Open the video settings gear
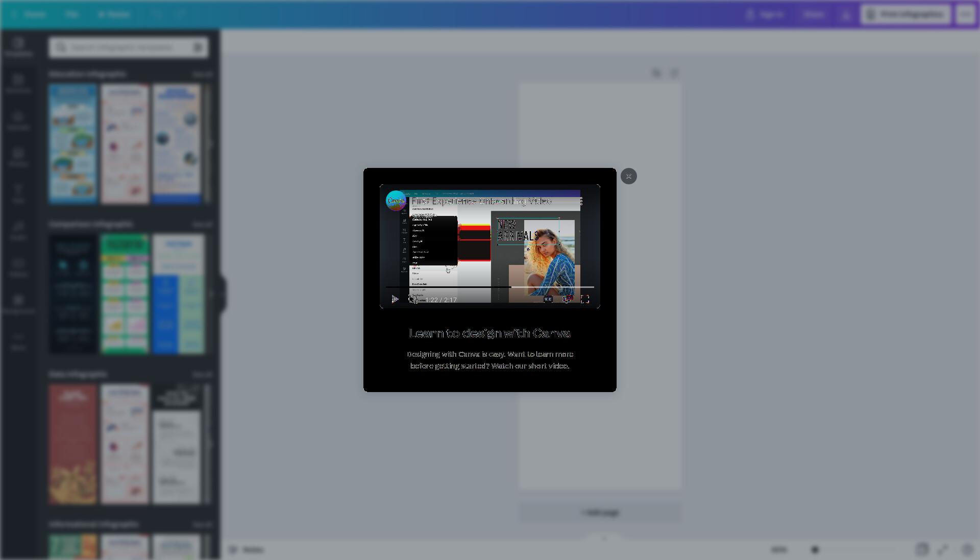The height and width of the screenshot is (560, 980). [567, 299]
